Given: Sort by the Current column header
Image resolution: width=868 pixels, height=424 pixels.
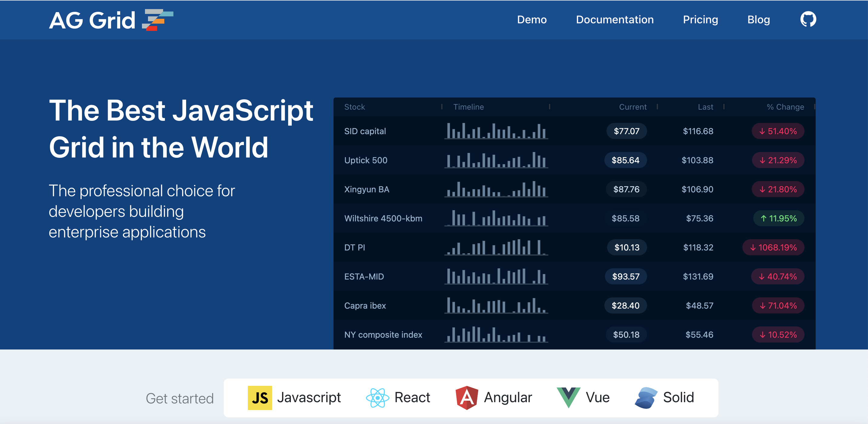Looking at the screenshot, I should coord(633,107).
